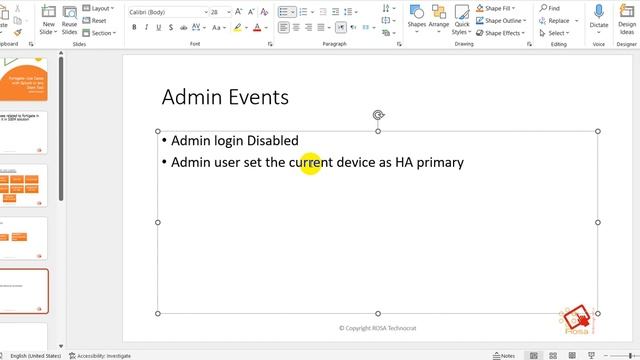Click the 'Admin login Disabled' bullet text
The image size is (640, 360).
point(235,141)
